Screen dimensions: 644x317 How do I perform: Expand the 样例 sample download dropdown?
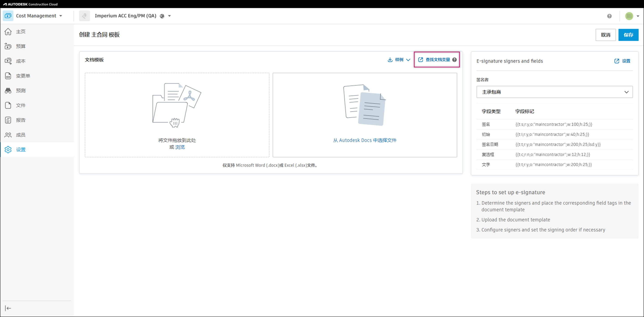tap(399, 60)
